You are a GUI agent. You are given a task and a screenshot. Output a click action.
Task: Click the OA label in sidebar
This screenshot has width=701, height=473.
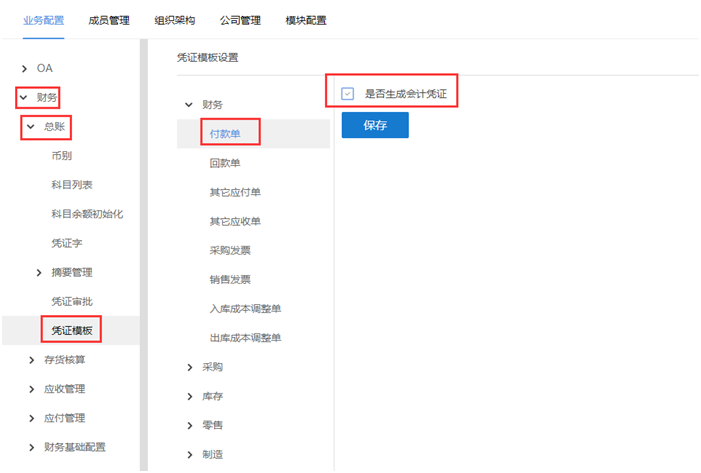pyautogui.click(x=45, y=68)
